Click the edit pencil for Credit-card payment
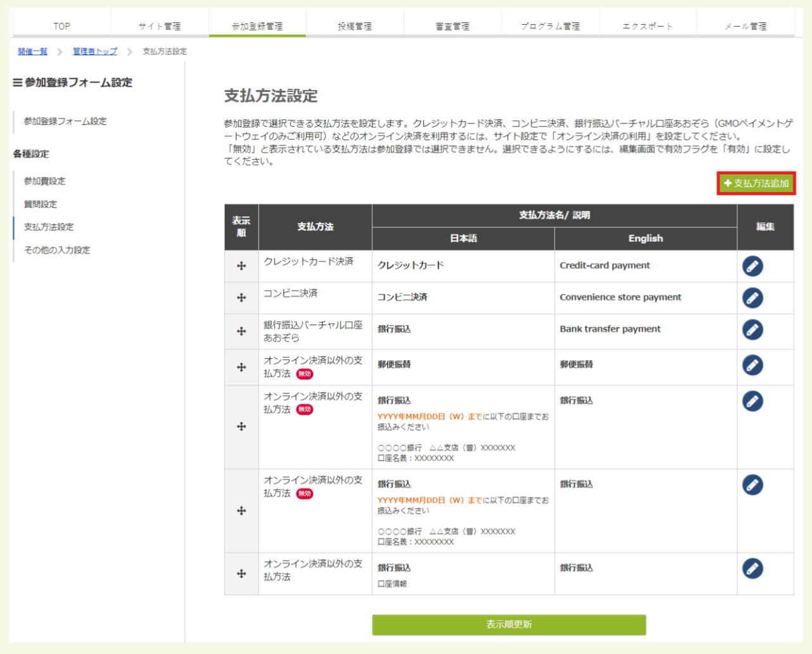Image resolution: width=812 pixels, height=654 pixels. pos(752,266)
